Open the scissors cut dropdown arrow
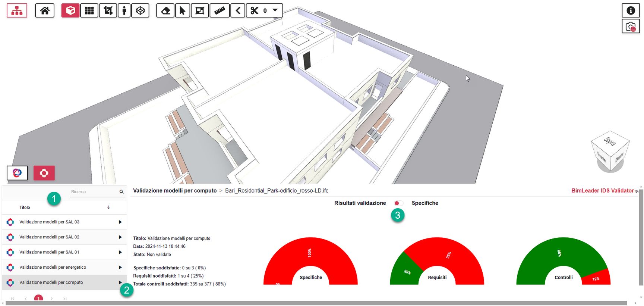The height and width of the screenshot is (306, 644). pos(275,10)
